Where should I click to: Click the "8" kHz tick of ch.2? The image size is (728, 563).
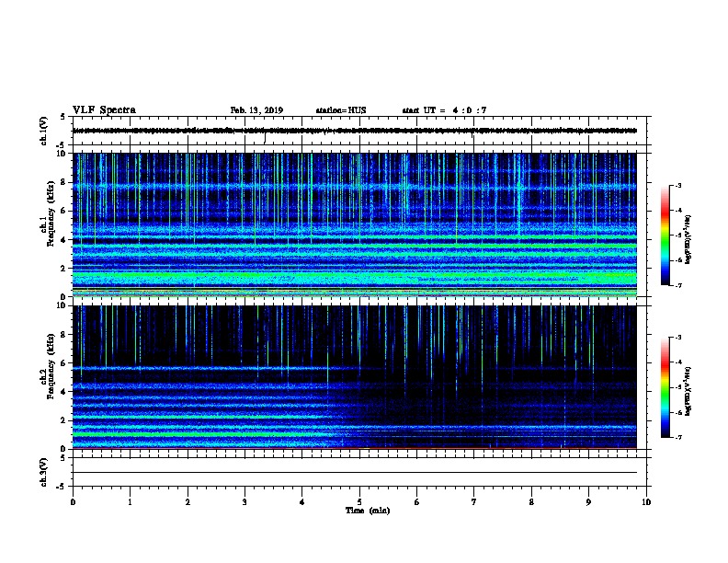point(63,335)
